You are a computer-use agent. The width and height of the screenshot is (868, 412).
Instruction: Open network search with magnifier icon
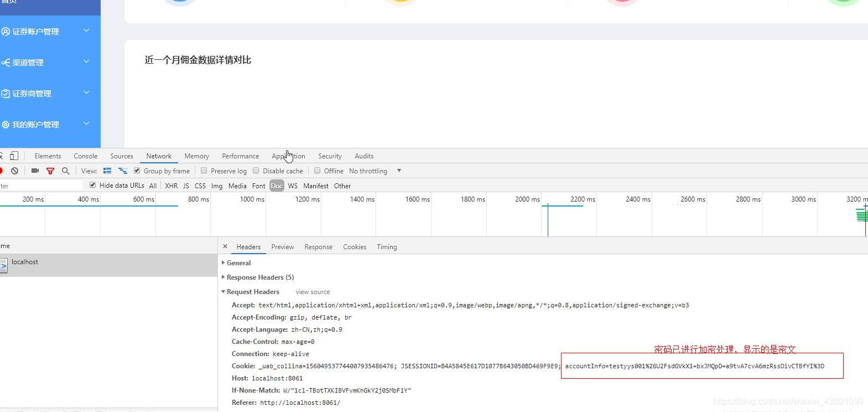tap(66, 171)
